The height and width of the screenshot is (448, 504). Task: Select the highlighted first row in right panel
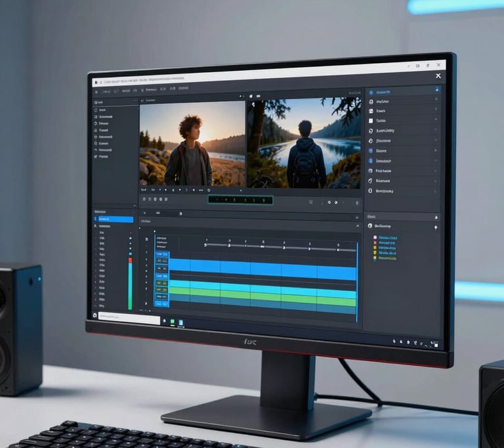click(404, 92)
